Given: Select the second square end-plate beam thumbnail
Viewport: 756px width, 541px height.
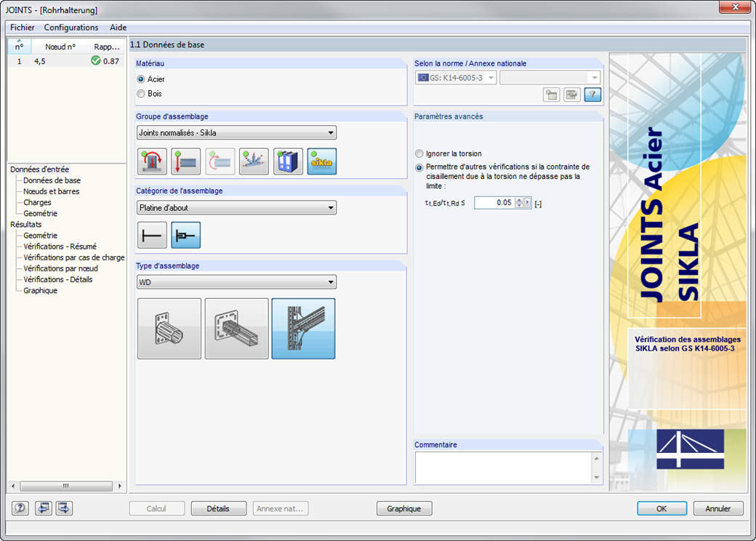Looking at the screenshot, I should pyautogui.click(x=236, y=329).
